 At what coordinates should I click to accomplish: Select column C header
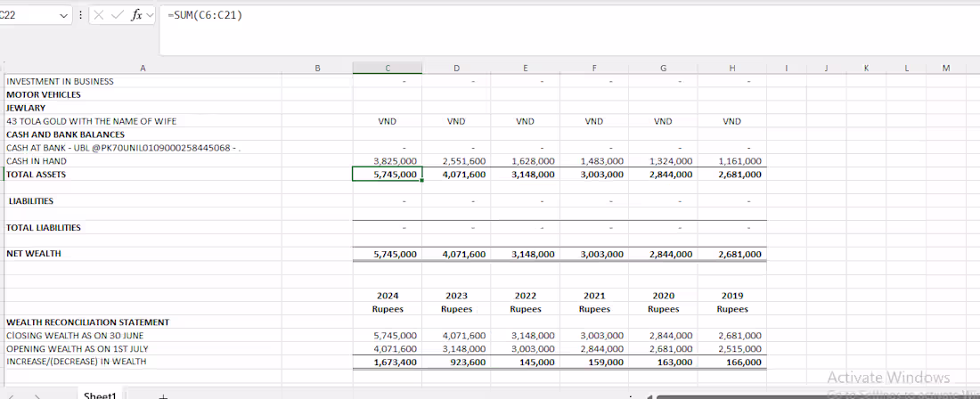pos(387,68)
